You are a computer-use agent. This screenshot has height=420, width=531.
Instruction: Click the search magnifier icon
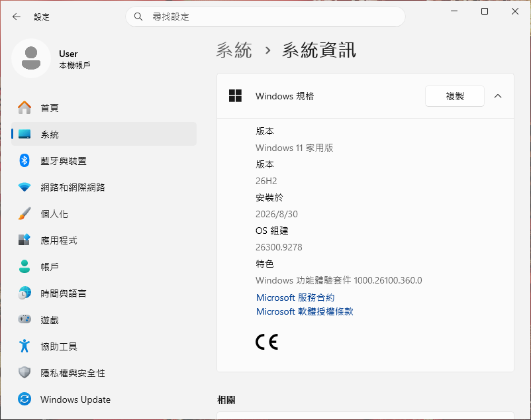click(x=138, y=17)
